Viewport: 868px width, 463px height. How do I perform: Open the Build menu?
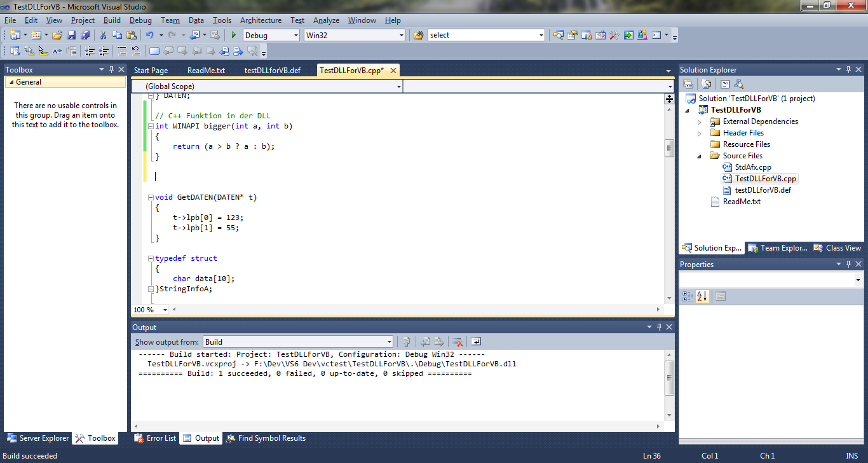pos(112,20)
